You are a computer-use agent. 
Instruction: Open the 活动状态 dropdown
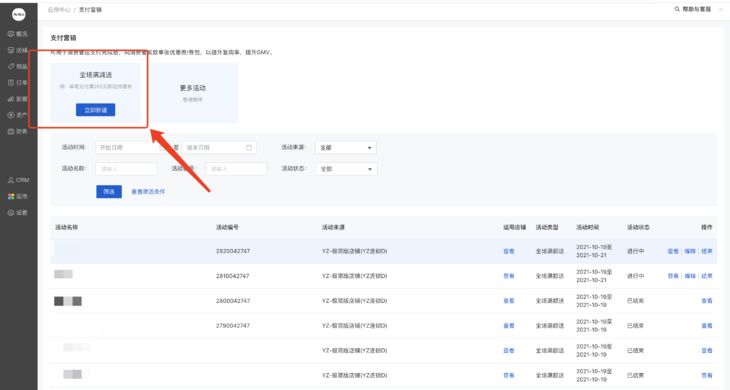346,169
